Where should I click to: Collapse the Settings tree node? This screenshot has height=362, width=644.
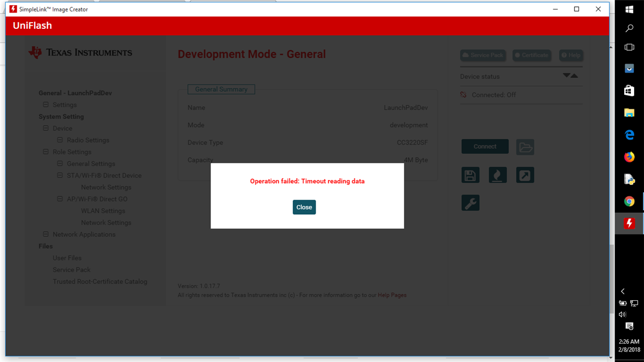pyautogui.click(x=46, y=105)
